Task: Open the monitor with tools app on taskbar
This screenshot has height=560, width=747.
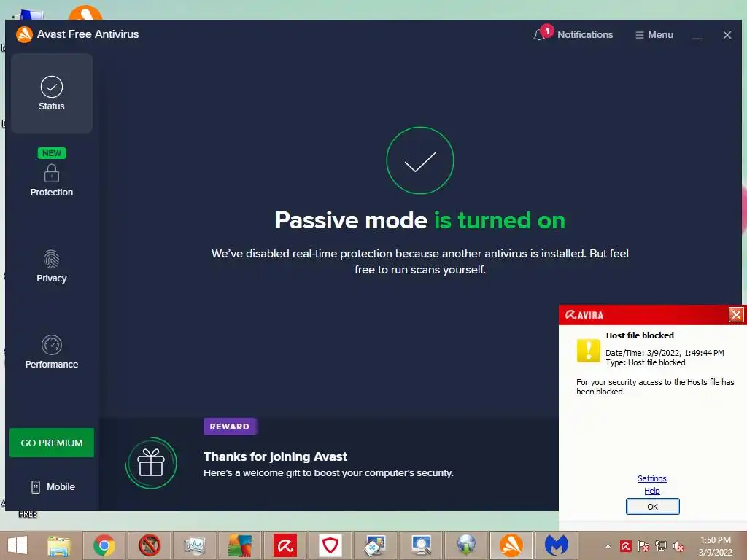Action: (376, 545)
